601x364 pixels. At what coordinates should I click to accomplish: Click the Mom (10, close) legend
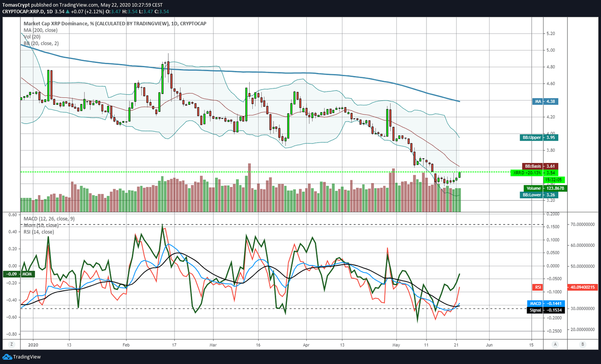click(x=41, y=226)
